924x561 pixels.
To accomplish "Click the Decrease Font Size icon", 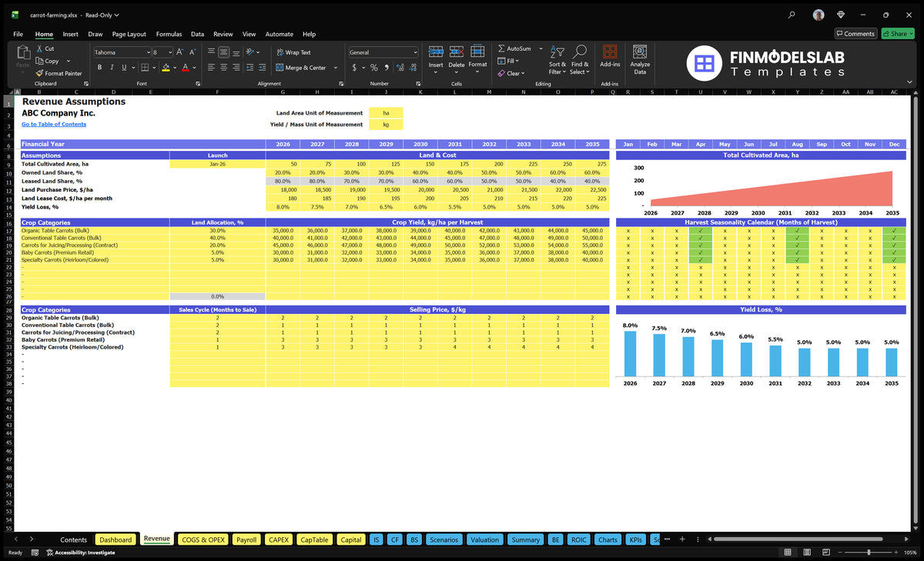I will (192, 52).
